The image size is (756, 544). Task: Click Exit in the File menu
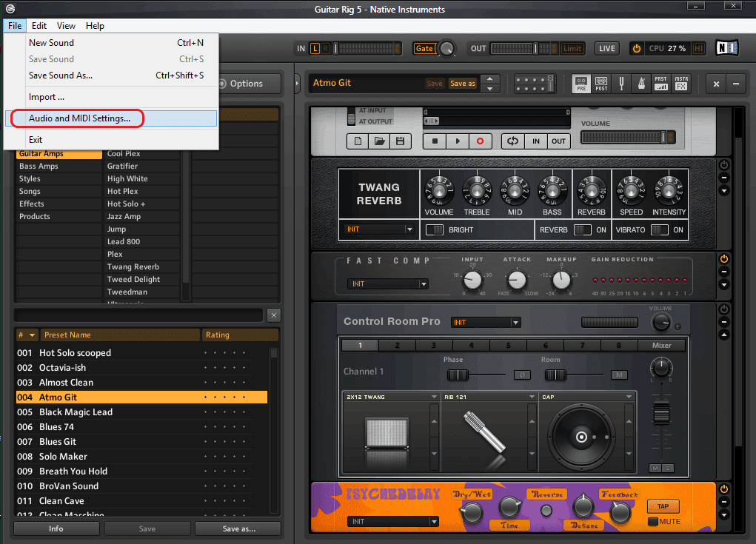click(x=111, y=140)
